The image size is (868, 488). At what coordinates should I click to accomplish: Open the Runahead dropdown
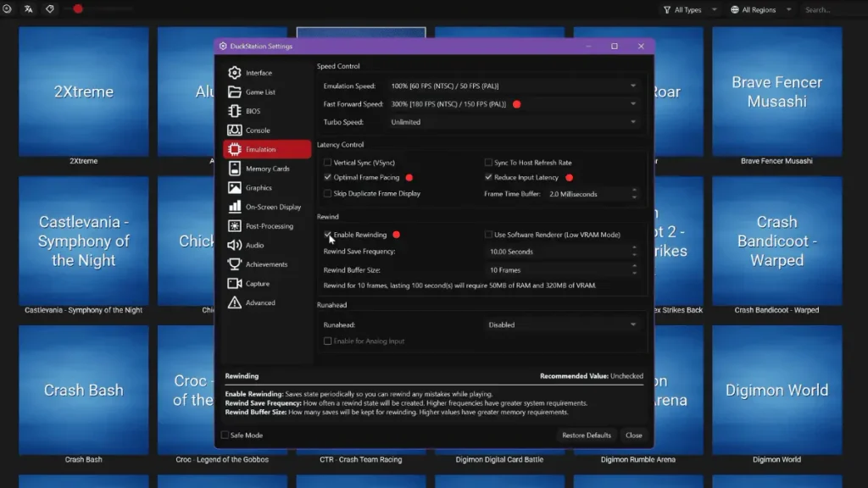[x=563, y=324]
